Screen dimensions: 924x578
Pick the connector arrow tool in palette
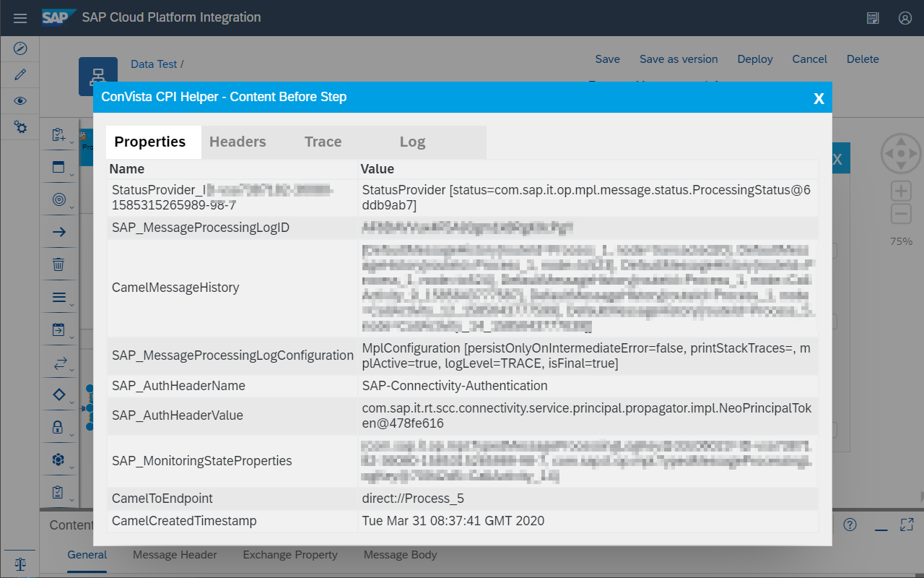point(59,232)
